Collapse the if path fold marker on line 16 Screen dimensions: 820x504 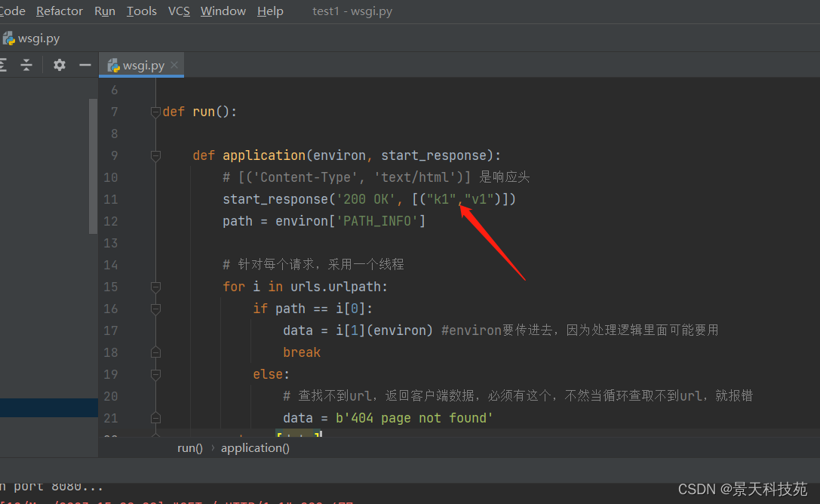(x=155, y=309)
